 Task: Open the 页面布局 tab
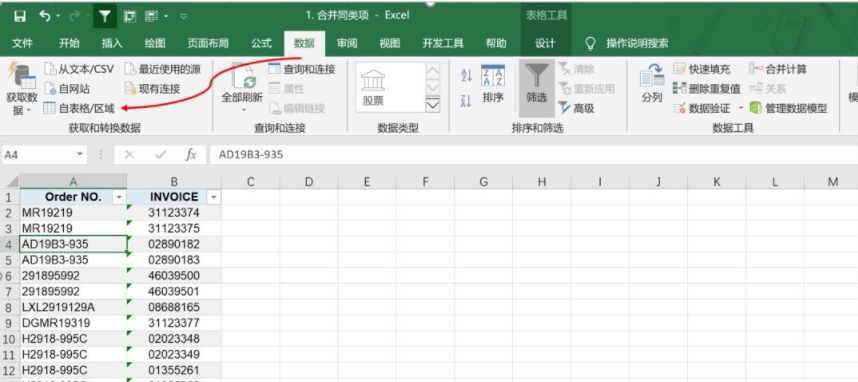pyautogui.click(x=208, y=43)
